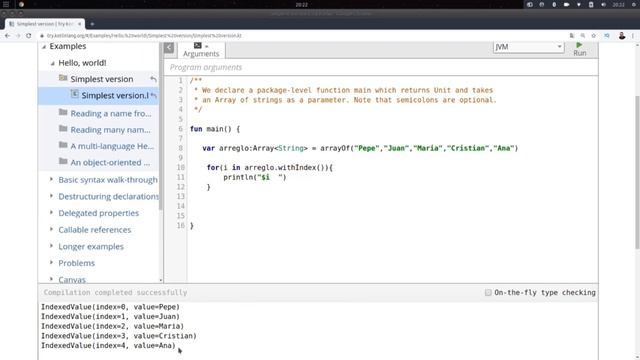Screen dimensions: 640x360
Task: Reload the page
Action: (x=29, y=36)
